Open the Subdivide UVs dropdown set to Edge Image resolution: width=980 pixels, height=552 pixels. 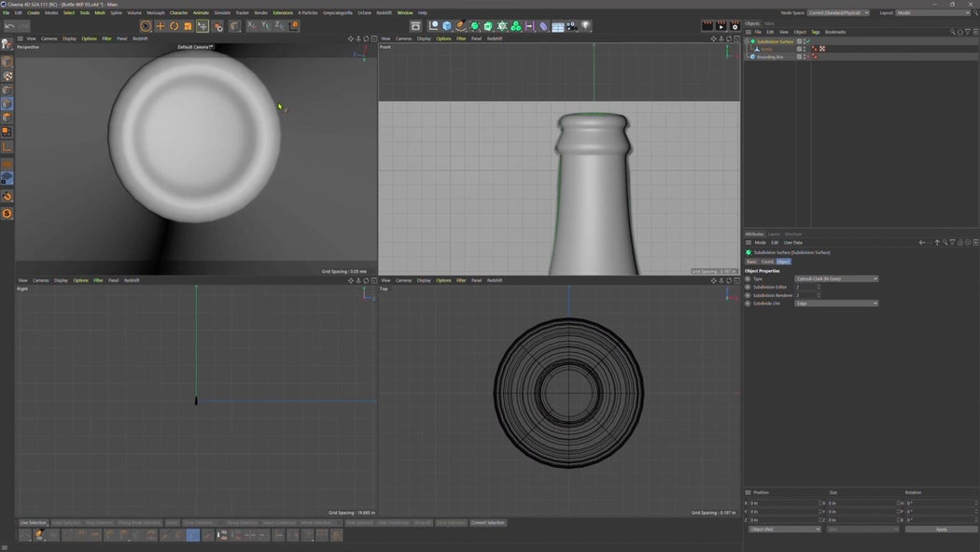835,303
